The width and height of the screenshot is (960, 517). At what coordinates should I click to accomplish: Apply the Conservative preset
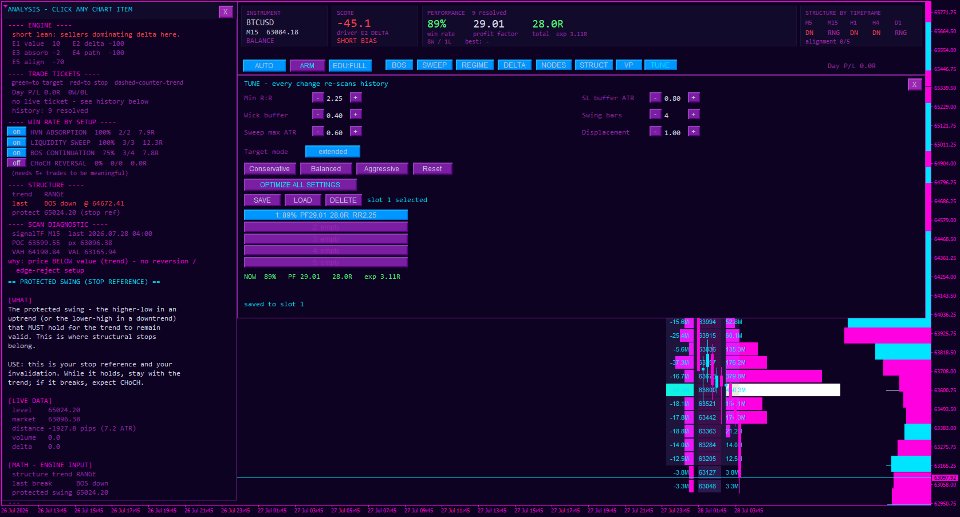click(x=269, y=168)
